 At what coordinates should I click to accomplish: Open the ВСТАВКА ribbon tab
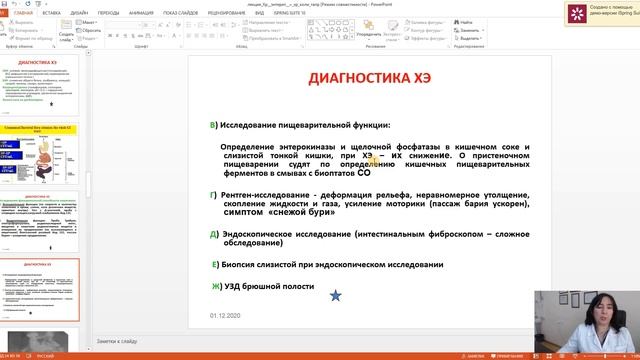pos(51,13)
